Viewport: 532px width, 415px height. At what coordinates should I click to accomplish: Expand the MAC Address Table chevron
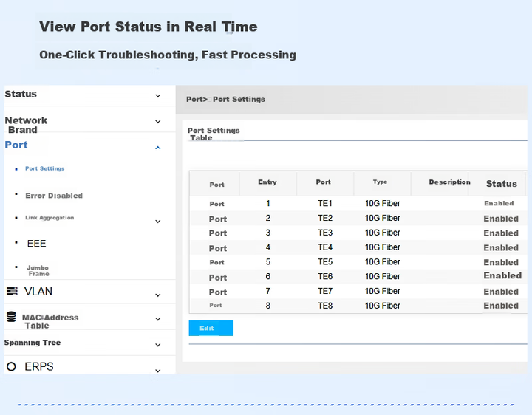pos(158,319)
